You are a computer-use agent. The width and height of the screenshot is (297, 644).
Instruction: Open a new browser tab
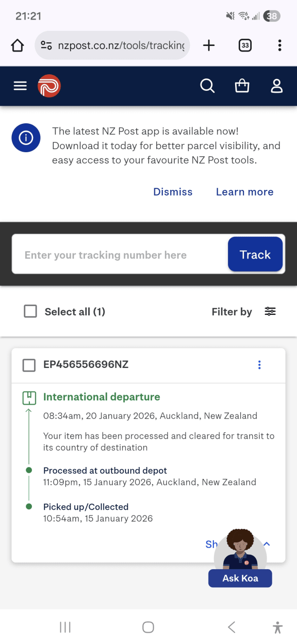[x=208, y=45]
